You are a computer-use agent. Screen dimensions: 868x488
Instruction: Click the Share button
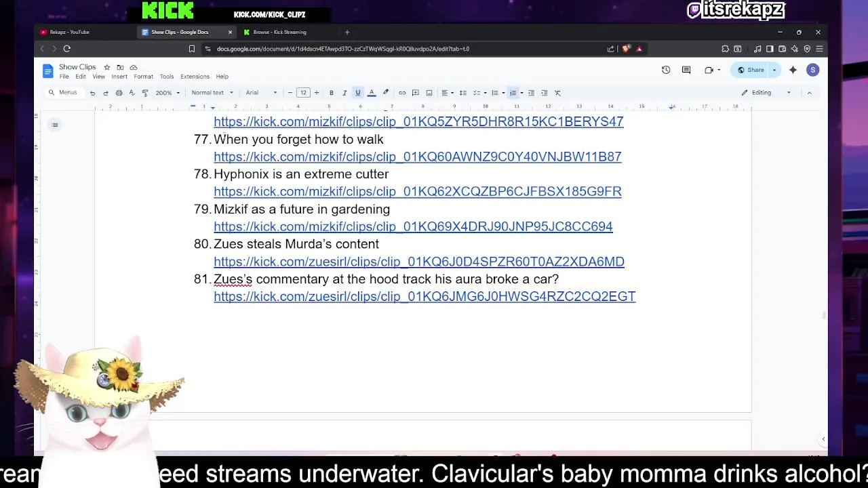[751, 70]
